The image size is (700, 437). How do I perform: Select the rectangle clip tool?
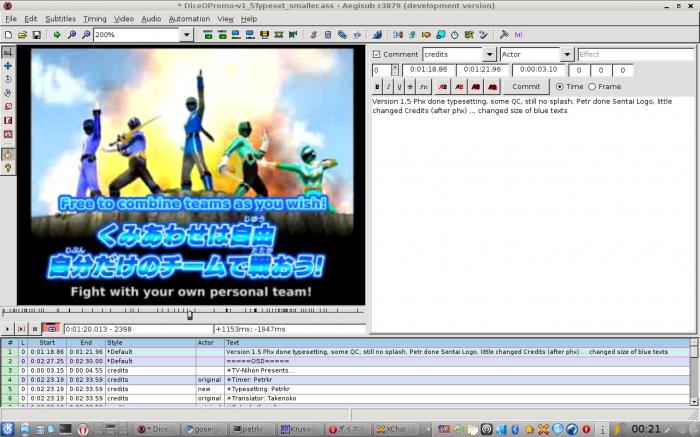pos(8,121)
